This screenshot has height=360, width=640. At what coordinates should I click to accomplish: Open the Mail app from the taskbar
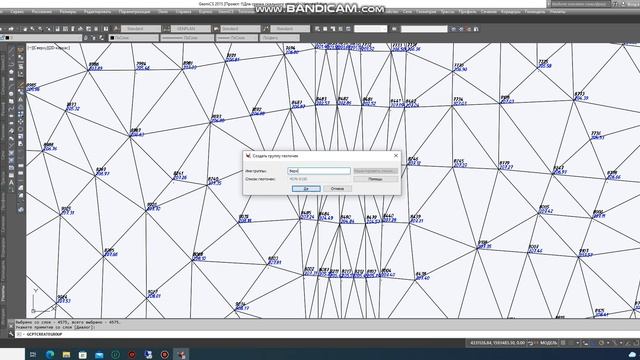tap(99, 355)
